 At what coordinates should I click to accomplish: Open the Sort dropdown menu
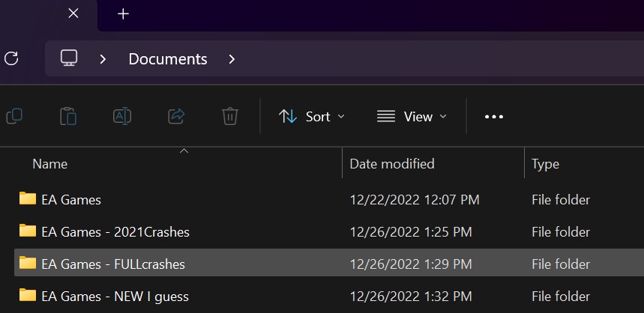point(312,116)
